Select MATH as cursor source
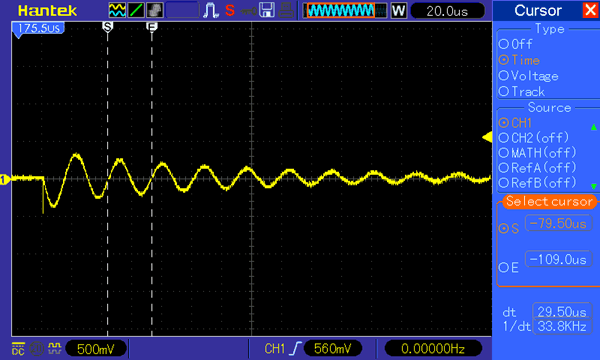Viewport: 600px width, 360px height. click(x=538, y=153)
